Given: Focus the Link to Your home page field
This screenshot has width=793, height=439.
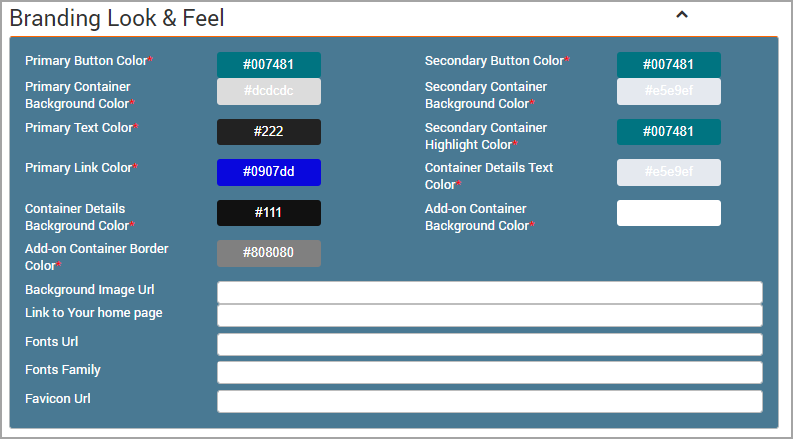Looking at the screenshot, I should click(490, 316).
